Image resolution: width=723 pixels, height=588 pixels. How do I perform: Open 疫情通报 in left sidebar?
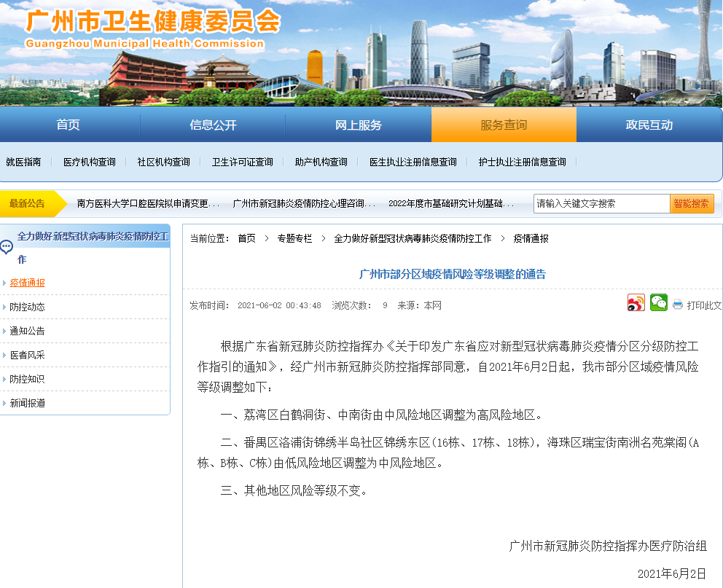pyautogui.click(x=28, y=283)
